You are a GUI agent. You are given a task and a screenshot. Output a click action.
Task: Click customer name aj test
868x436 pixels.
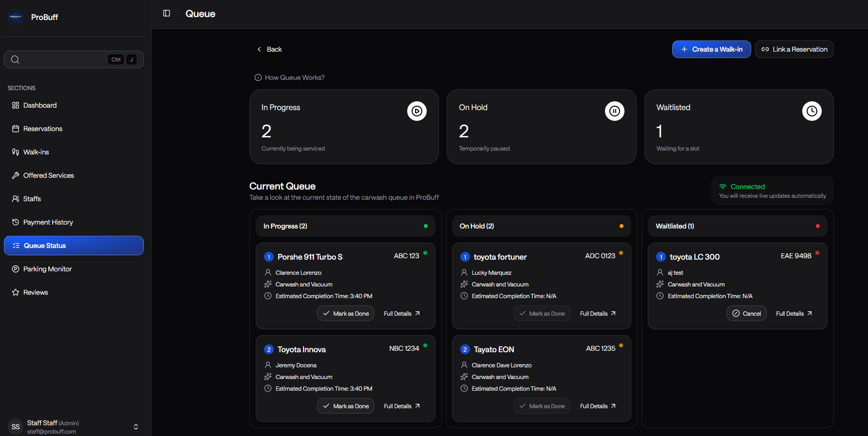point(675,272)
